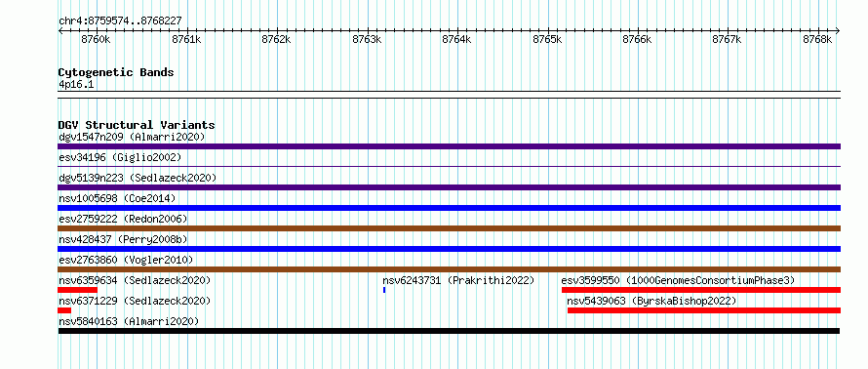Click the 8761k ruler tick

coord(186,39)
